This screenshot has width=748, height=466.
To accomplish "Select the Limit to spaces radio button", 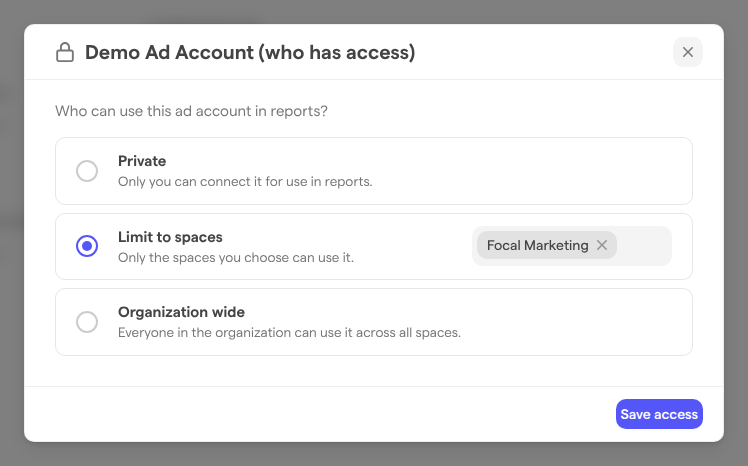I will (87, 246).
